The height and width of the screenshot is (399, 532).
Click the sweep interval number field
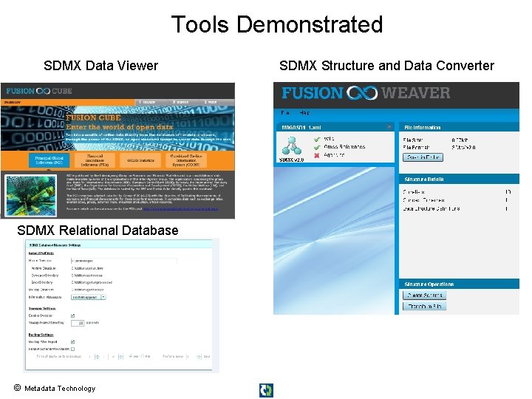[x=78, y=323]
